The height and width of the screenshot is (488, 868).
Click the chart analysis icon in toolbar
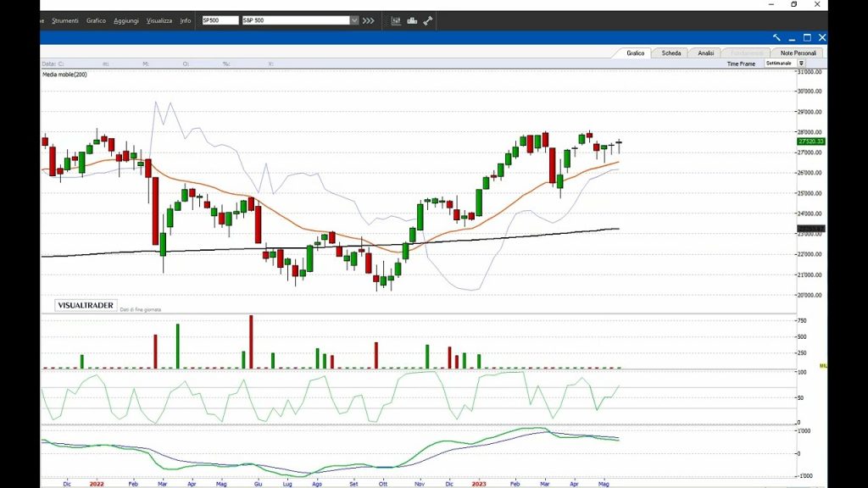click(x=396, y=20)
